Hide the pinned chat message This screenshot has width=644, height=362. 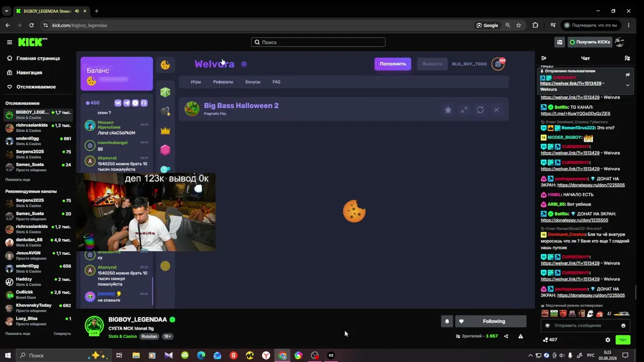[627, 75]
